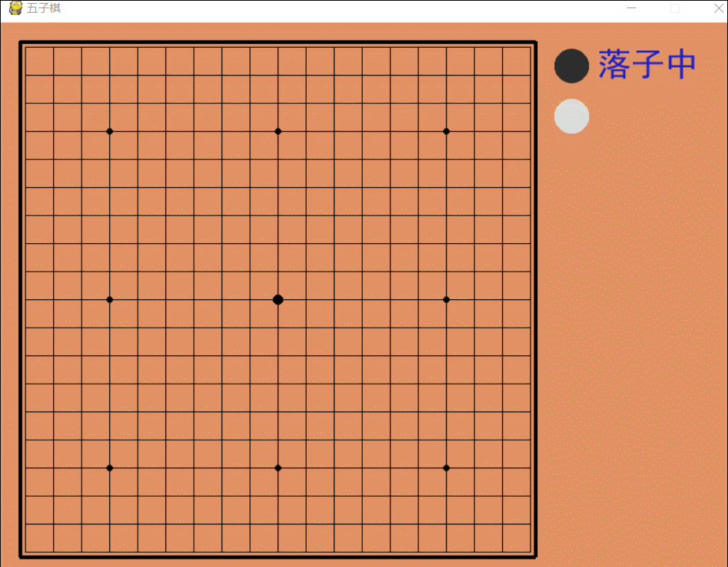Viewport: 728px width, 567px height.
Task: Click the white stone to check whose turn
Action: pyautogui.click(x=571, y=116)
